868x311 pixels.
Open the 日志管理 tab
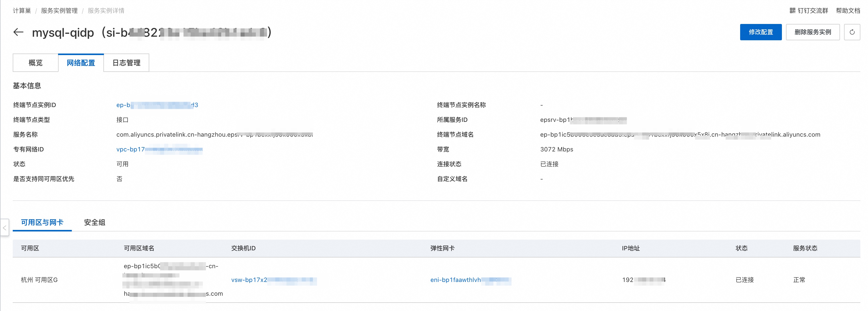pos(126,63)
